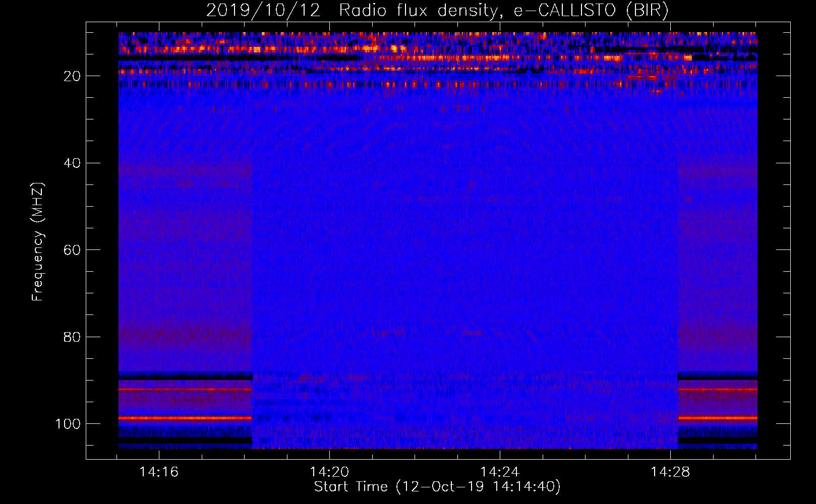816x504 pixels.
Task: Click the 'Frequency (MHZ)' axis label
Action: 38,242
